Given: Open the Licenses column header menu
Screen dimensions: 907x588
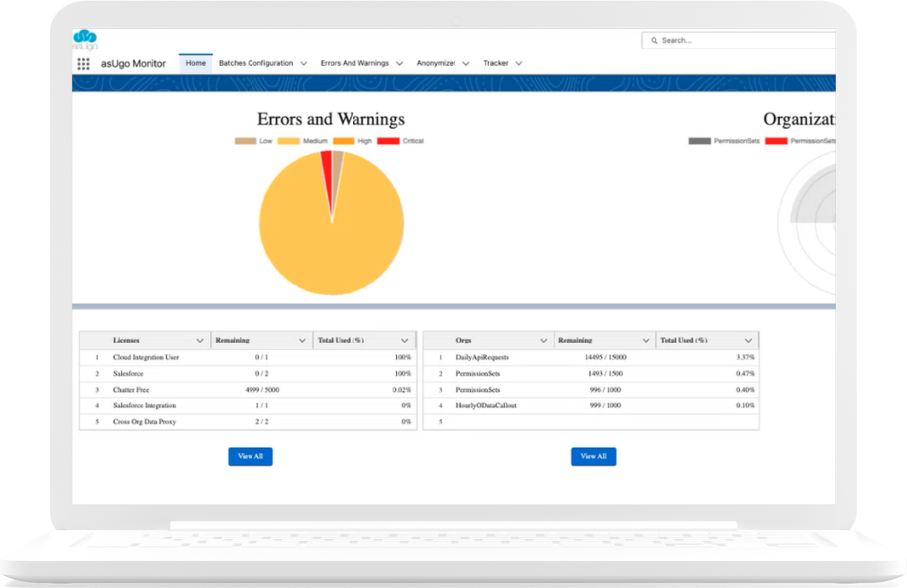Looking at the screenshot, I should (201, 340).
